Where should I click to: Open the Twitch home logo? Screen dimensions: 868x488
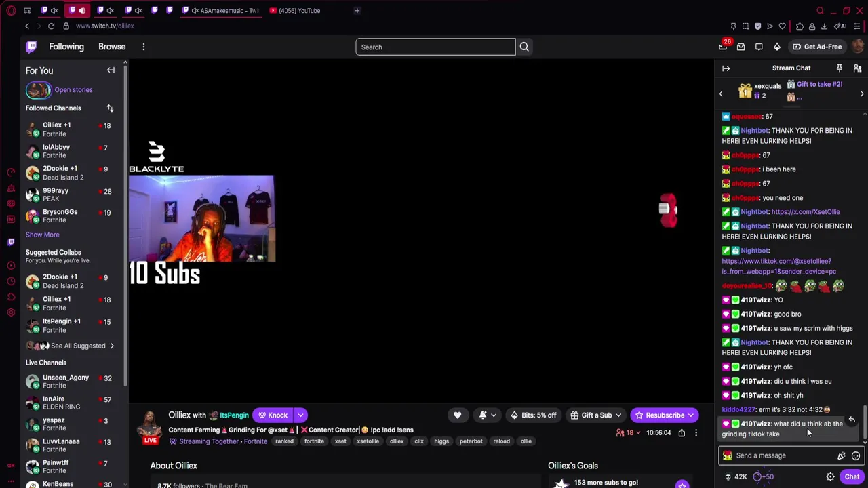[31, 47]
